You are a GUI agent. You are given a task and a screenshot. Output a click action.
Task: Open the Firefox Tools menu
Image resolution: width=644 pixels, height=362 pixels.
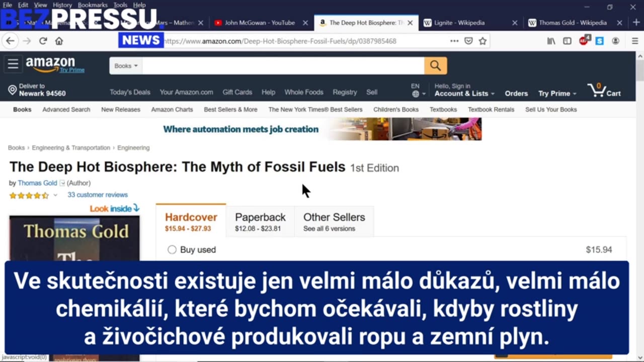click(120, 5)
